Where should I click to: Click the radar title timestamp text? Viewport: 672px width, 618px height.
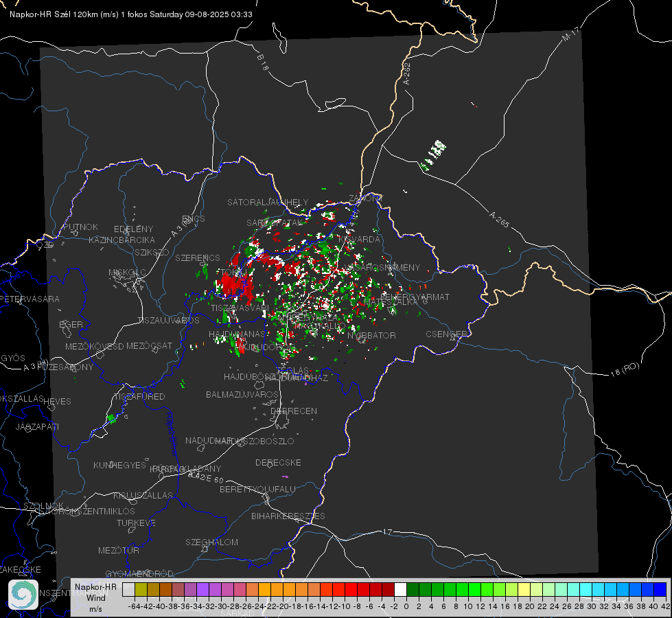(x=130, y=14)
